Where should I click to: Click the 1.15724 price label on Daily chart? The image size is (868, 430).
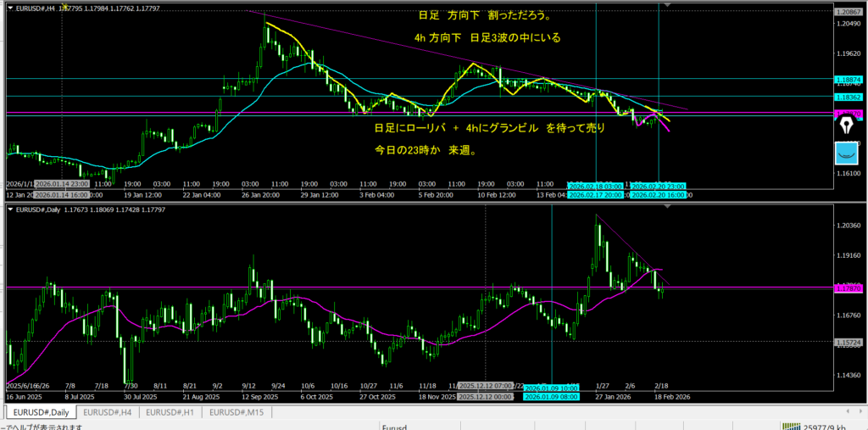click(849, 342)
